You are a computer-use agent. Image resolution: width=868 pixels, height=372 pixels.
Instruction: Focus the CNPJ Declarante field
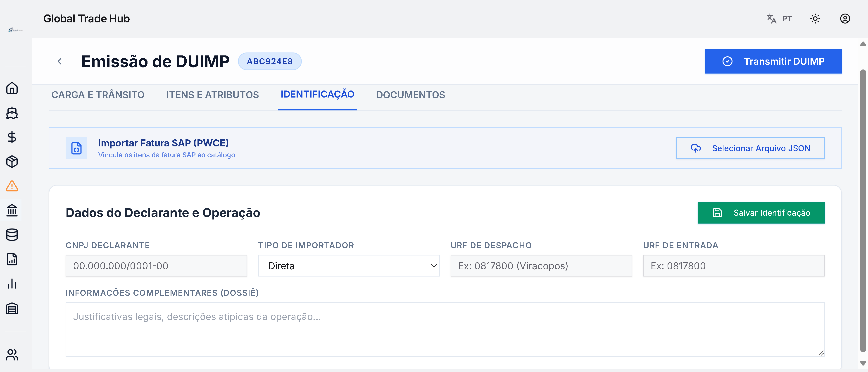coord(156,266)
